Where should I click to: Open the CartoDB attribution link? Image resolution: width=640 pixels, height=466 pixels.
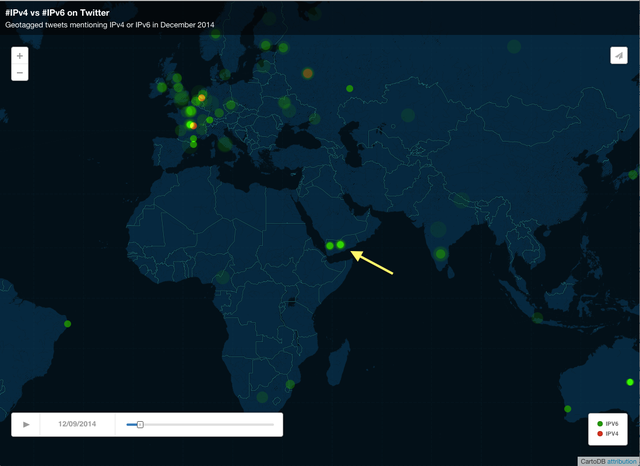tap(621, 461)
